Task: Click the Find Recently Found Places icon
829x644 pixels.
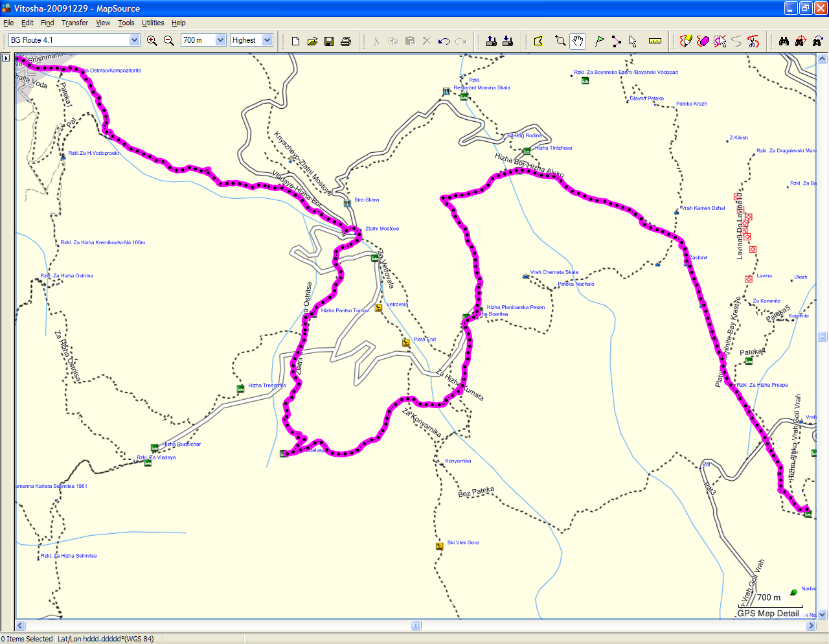Action: click(x=817, y=41)
